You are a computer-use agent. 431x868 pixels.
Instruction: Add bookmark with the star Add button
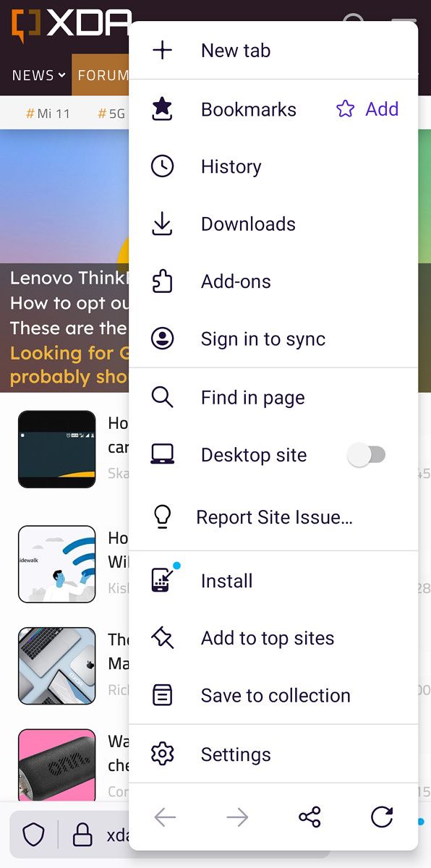(x=368, y=109)
